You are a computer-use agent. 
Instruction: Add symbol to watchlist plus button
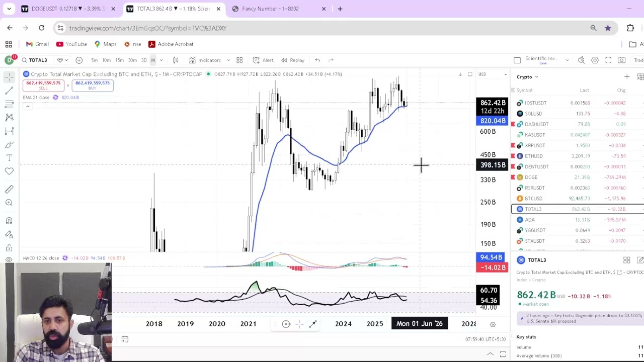pos(627,77)
